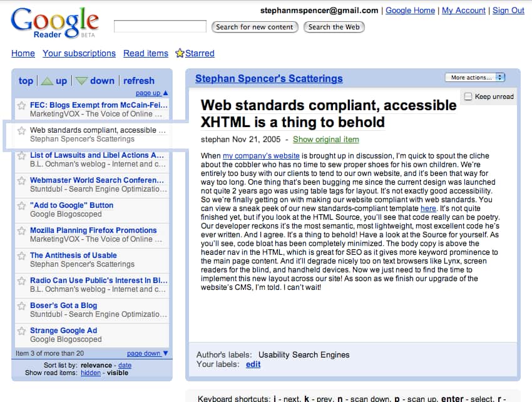Star the Webmaster World Search Conference item
This screenshot has height=402, width=532.
click(22, 180)
